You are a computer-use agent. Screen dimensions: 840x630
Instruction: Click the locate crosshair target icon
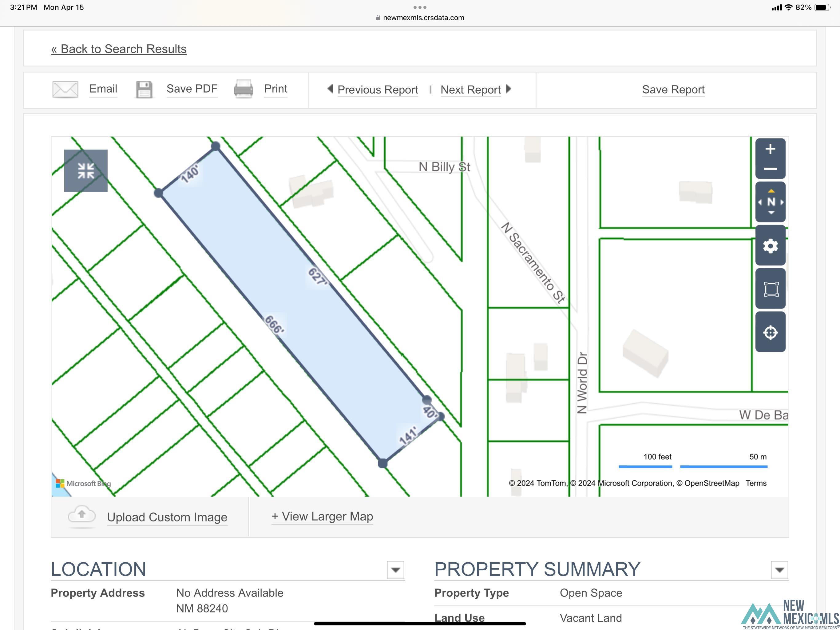pyautogui.click(x=770, y=333)
